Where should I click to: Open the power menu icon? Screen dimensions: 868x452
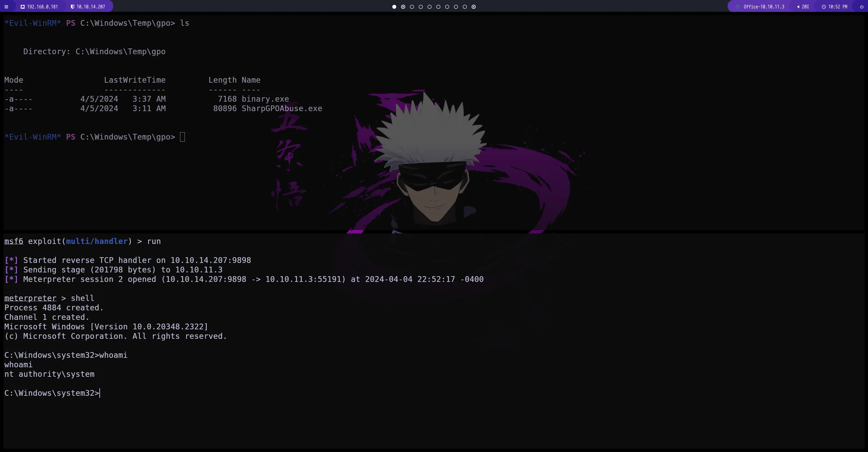pyautogui.click(x=862, y=7)
